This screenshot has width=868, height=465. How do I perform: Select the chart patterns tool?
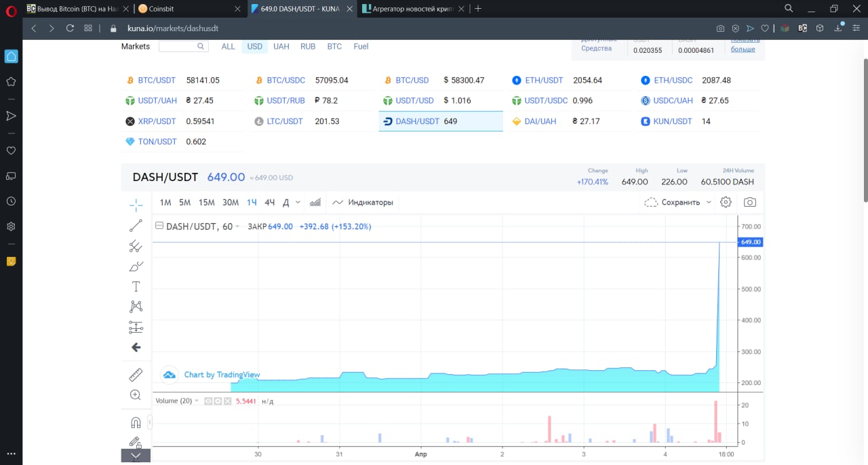tap(136, 307)
